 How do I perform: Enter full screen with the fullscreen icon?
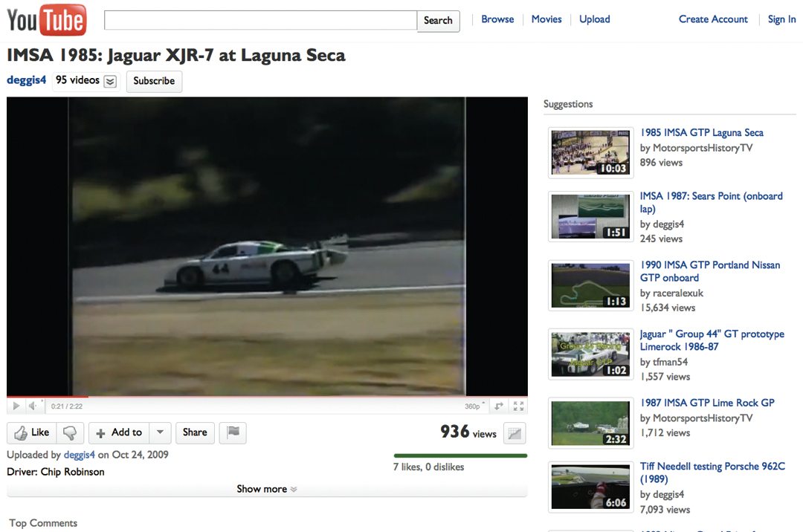coord(518,406)
